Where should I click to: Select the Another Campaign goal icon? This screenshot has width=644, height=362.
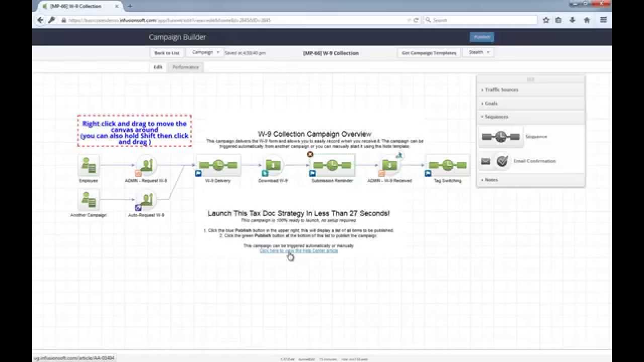pyautogui.click(x=89, y=200)
